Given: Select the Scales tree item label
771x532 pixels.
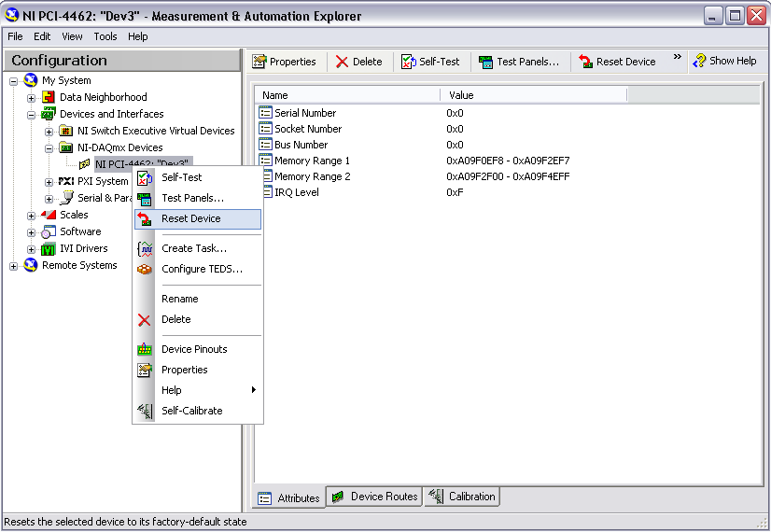Looking at the screenshot, I should pos(74,215).
